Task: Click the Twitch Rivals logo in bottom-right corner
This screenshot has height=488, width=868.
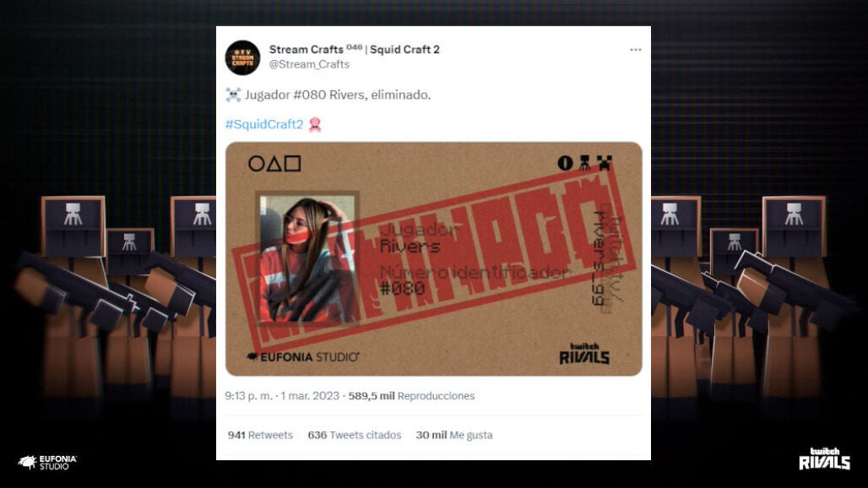Action: pyautogui.click(x=824, y=458)
